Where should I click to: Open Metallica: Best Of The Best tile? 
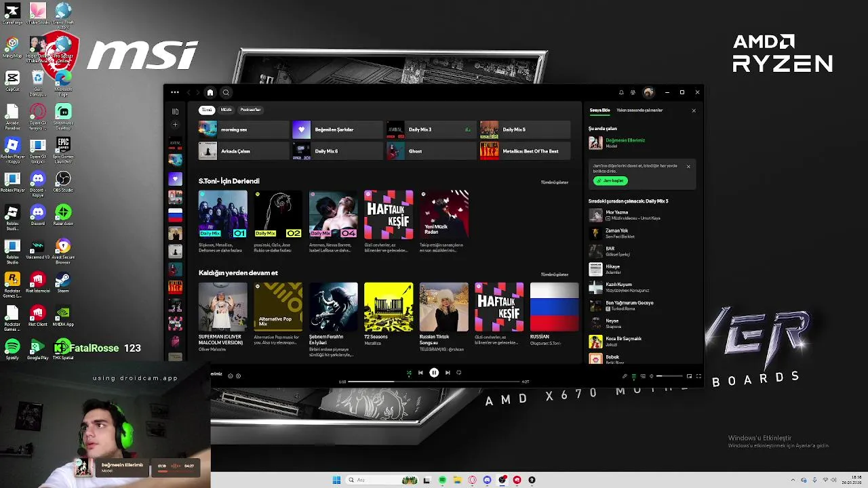pyautogui.click(x=525, y=151)
